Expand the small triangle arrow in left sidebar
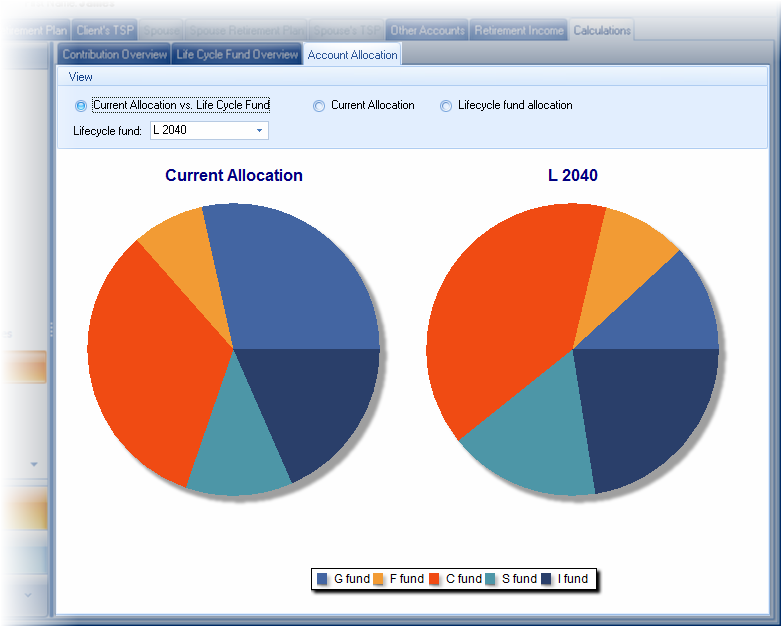The image size is (781, 626). tap(34, 465)
